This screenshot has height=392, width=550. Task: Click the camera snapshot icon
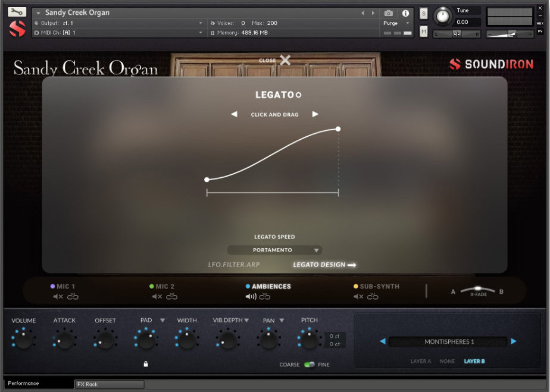389,13
